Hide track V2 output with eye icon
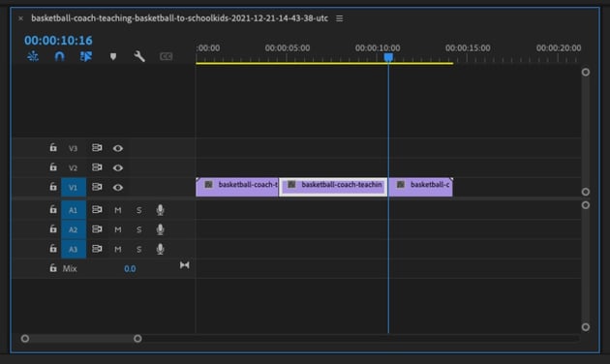 pos(118,167)
